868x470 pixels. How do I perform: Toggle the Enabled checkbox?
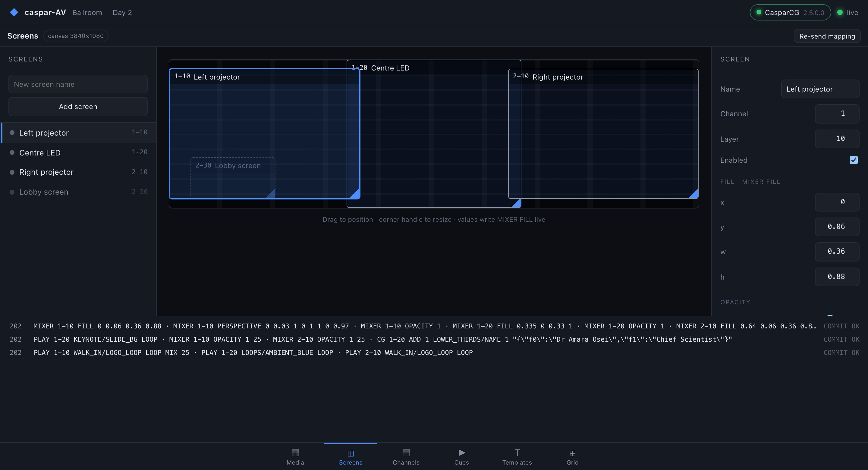[x=854, y=160]
